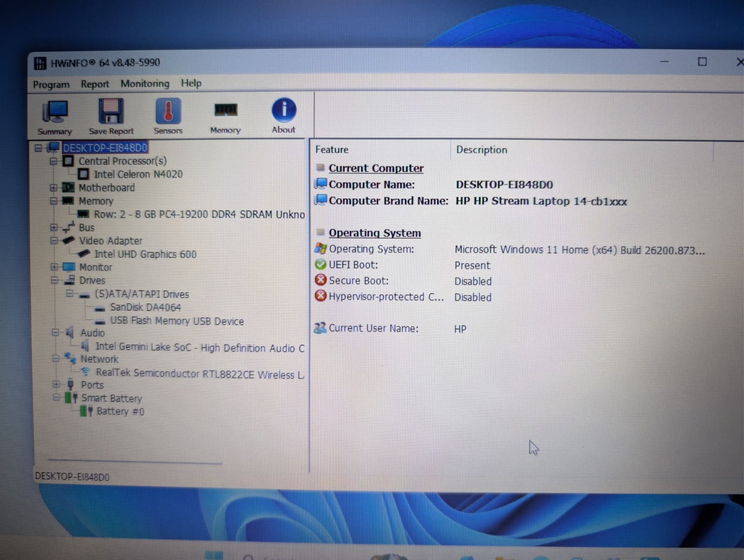Select the Computer Brand Name row
The height and width of the screenshot is (560, 744).
(x=471, y=201)
